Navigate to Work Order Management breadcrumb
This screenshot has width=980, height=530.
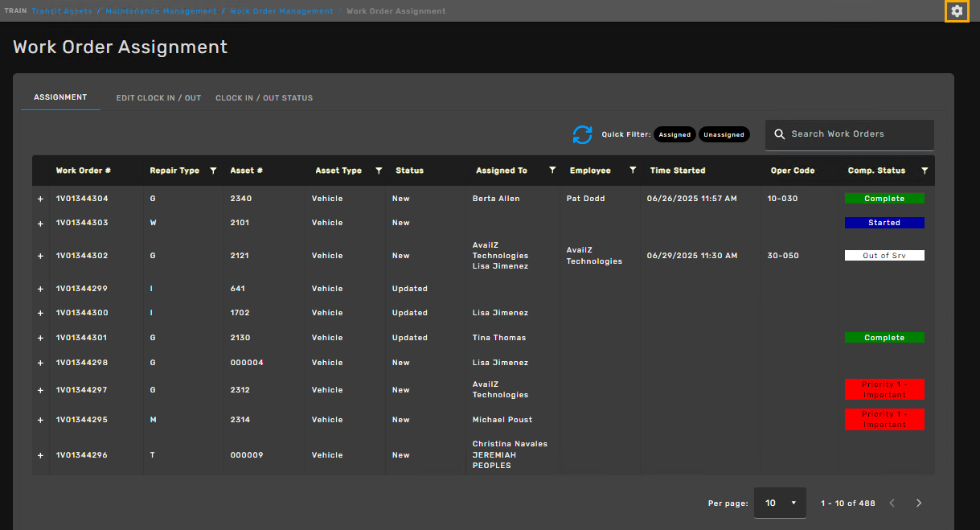[x=281, y=11]
